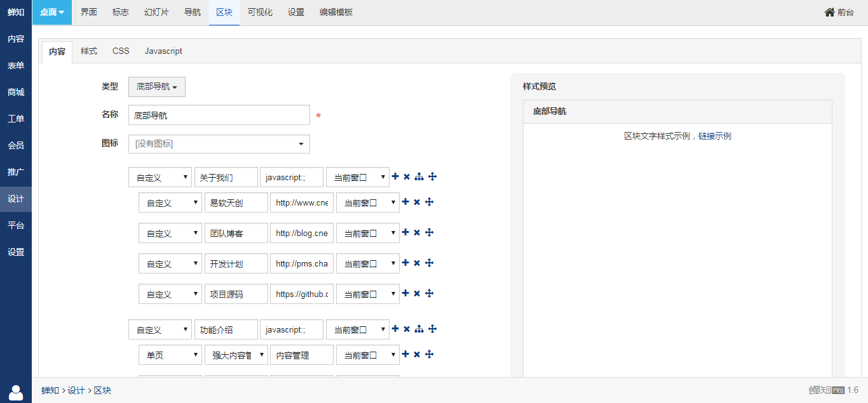Open the 类型 底部导航 dropdown
Viewport: 868px width, 403px height.
(157, 87)
